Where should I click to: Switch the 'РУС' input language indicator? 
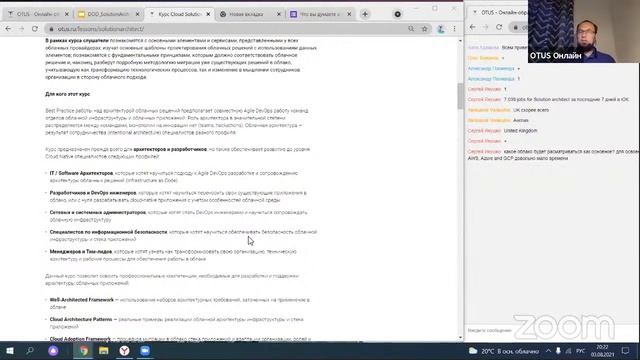click(580, 351)
